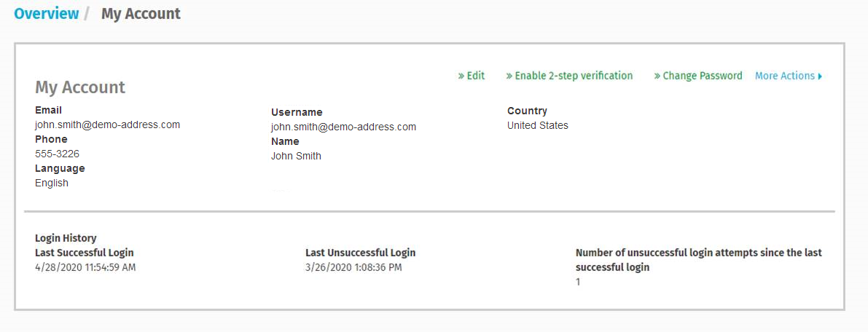Click the My Account panel heading

[80, 87]
